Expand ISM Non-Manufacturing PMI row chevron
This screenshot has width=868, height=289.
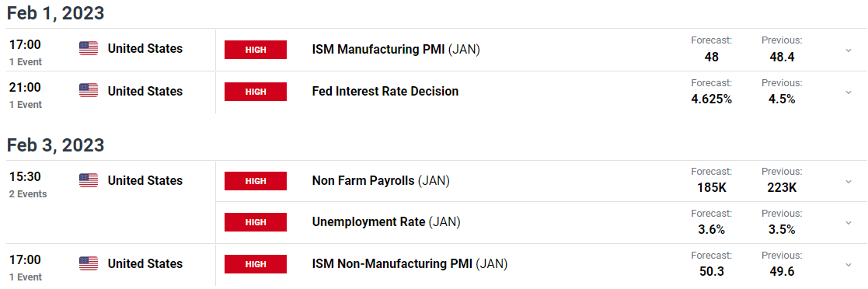848,265
